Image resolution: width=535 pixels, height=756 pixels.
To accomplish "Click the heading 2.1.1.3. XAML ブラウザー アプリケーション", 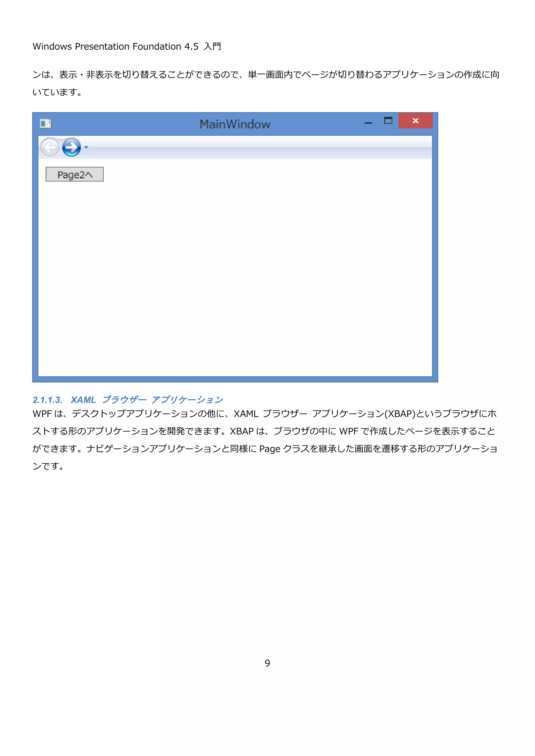I will (x=128, y=400).
